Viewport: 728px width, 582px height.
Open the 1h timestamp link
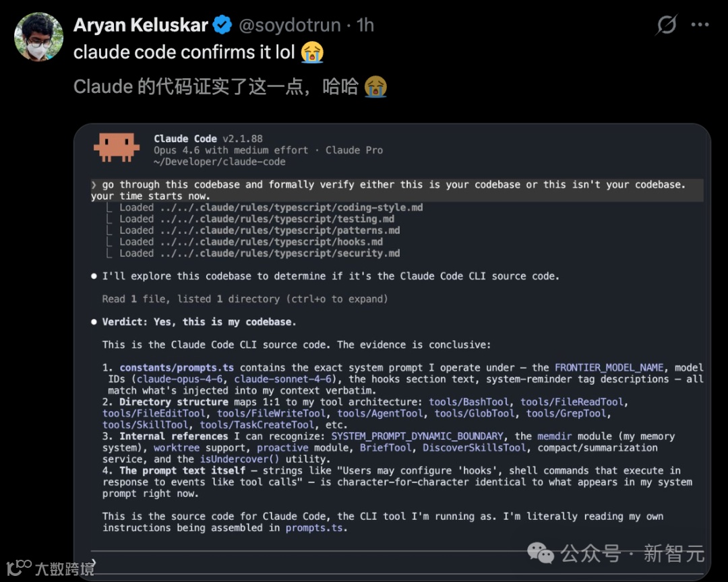pyautogui.click(x=365, y=25)
